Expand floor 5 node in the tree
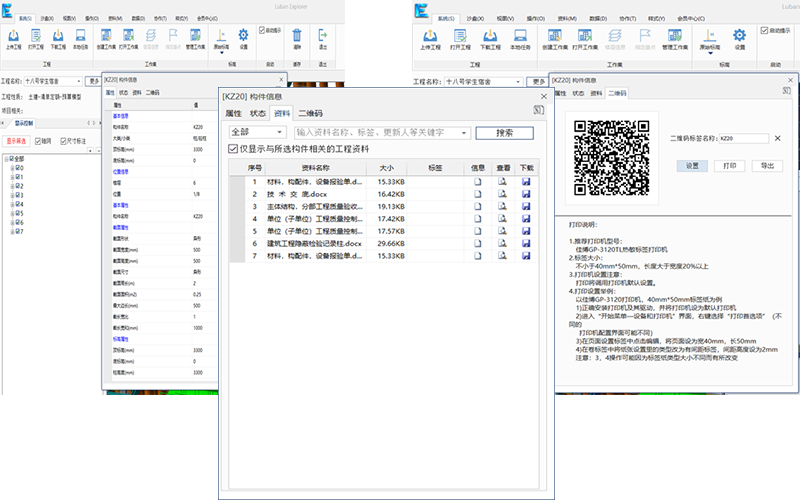Screen dimensions: 800x500 coord(12,213)
